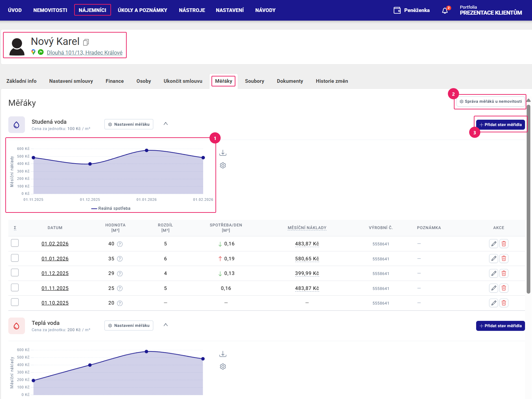Switch to the Finance tab
Viewport: 532px width, 399px height.
coord(115,81)
